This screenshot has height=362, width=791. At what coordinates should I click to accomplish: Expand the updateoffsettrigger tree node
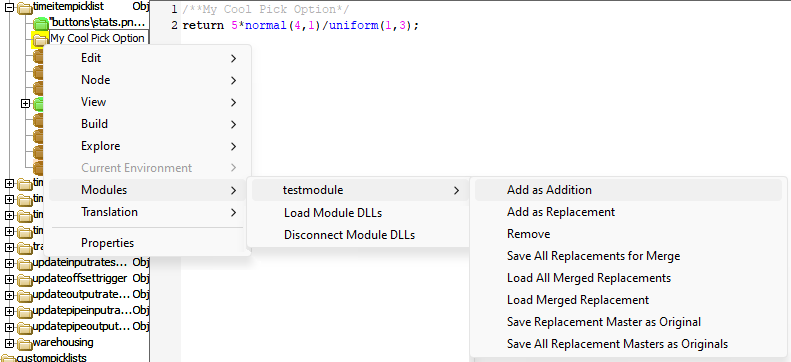(9, 279)
